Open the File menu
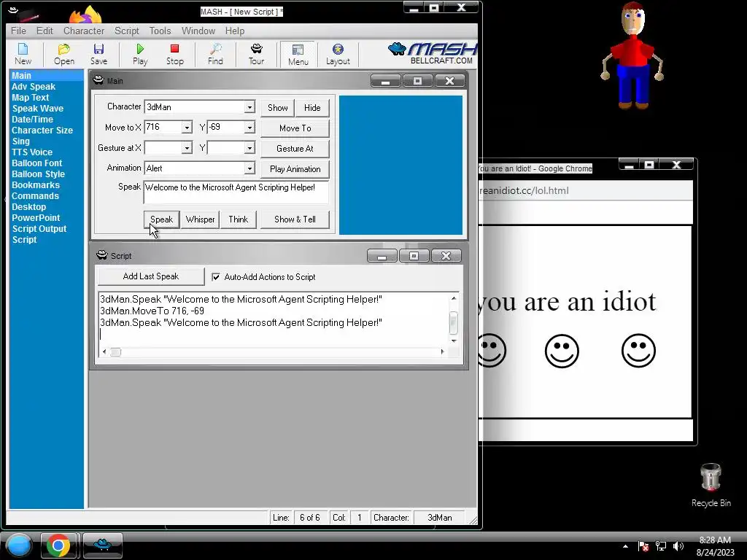Viewport: 747px width, 560px height. 18,31
